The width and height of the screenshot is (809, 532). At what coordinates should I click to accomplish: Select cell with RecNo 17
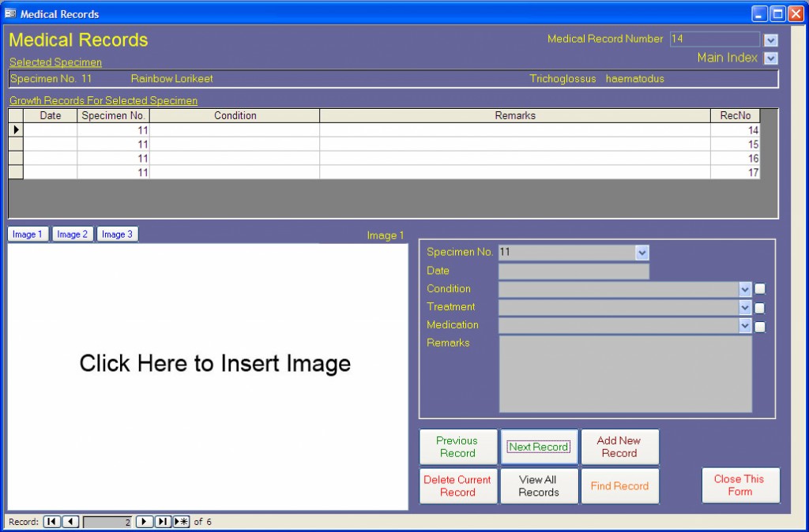[736, 172]
